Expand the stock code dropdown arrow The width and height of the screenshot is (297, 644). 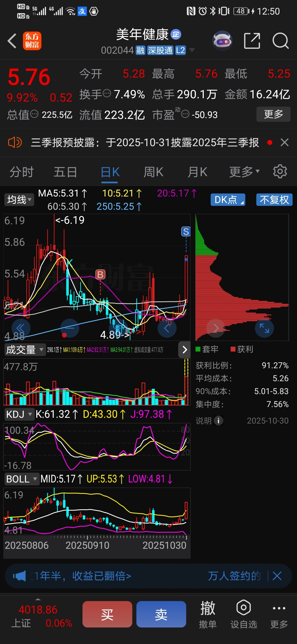point(192,50)
